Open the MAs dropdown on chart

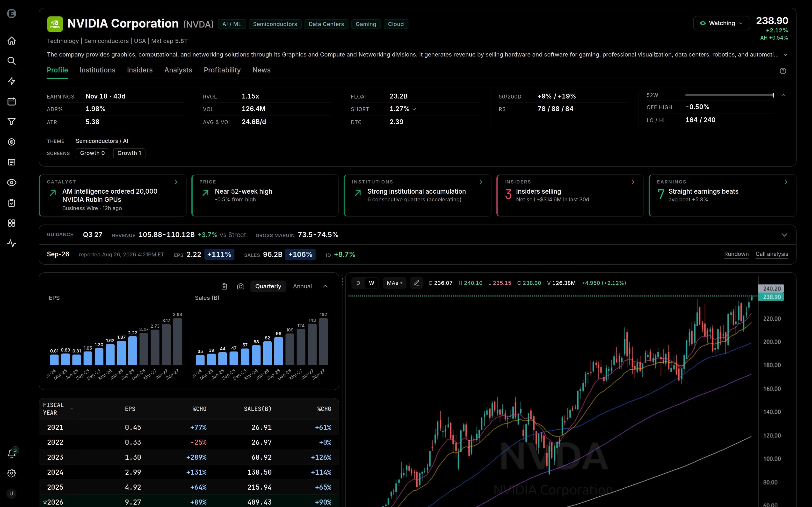point(394,283)
